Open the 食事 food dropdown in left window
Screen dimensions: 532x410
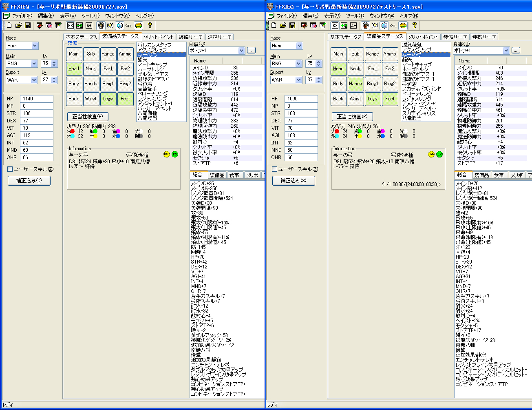tap(241, 51)
